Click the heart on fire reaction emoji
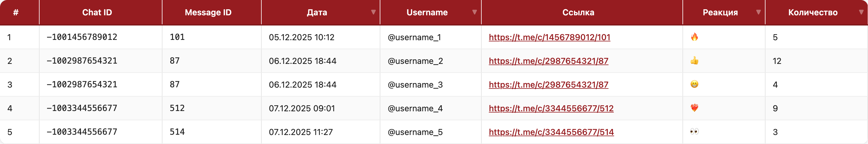The image size is (868, 144). click(x=694, y=108)
